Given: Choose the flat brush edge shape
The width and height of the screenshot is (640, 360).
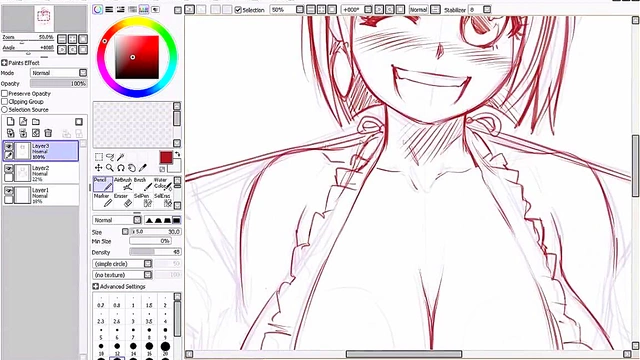Looking at the screenshot, I should coord(176,220).
